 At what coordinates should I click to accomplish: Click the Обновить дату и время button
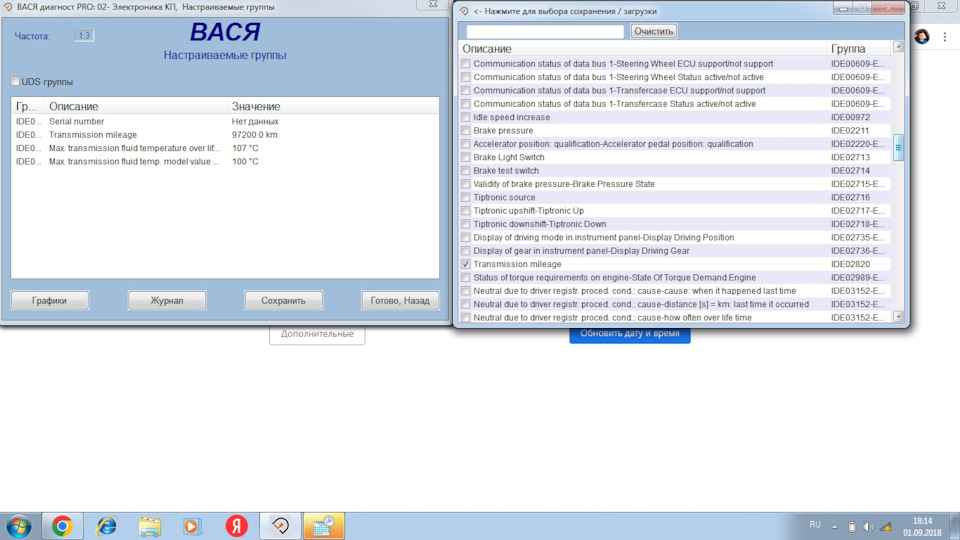pyautogui.click(x=630, y=334)
